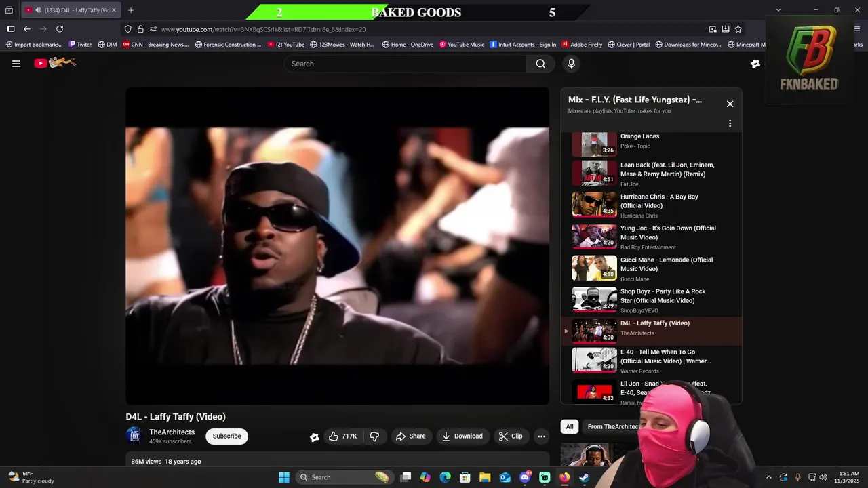The height and width of the screenshot is (488, 868).
Task: Open the Twitch bookmark
Action: (x=81, y=45)
